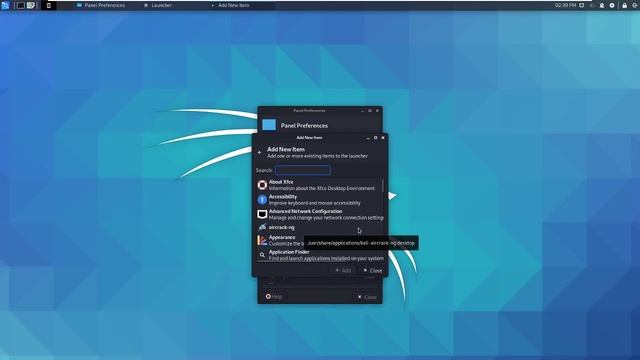Image resolution: width=640 pixels, height=360 pixels.
Task: Close Add New Item via title bar X
Action: [x=383, y=138]
